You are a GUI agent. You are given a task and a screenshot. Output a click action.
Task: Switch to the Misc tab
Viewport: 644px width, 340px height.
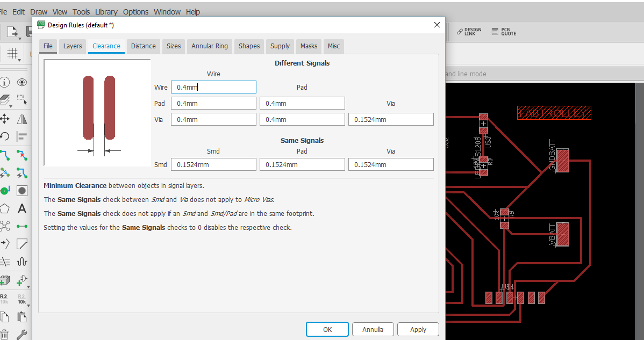[x=334, y=46]
